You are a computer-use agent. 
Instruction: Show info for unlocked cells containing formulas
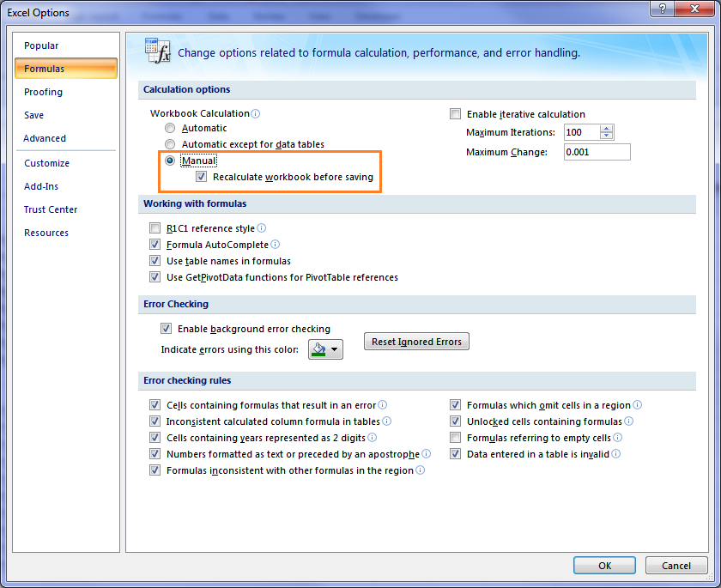click(628, 421)
